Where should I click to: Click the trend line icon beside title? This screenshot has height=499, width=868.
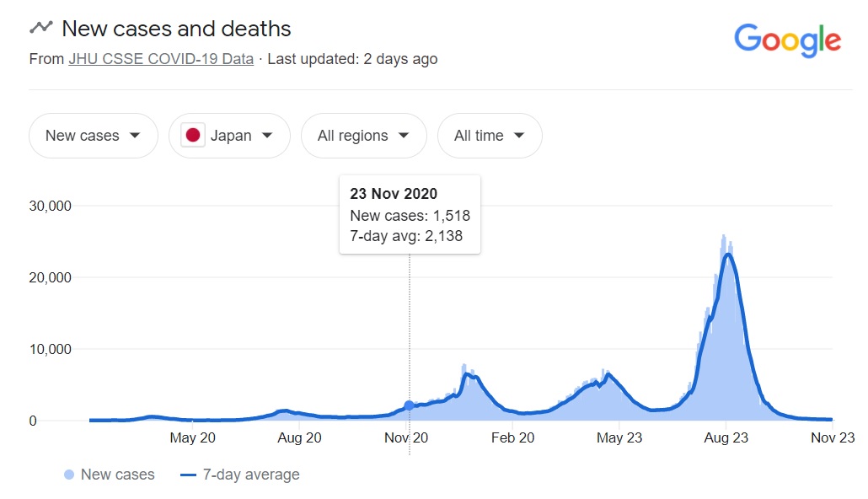coord(40,28)
